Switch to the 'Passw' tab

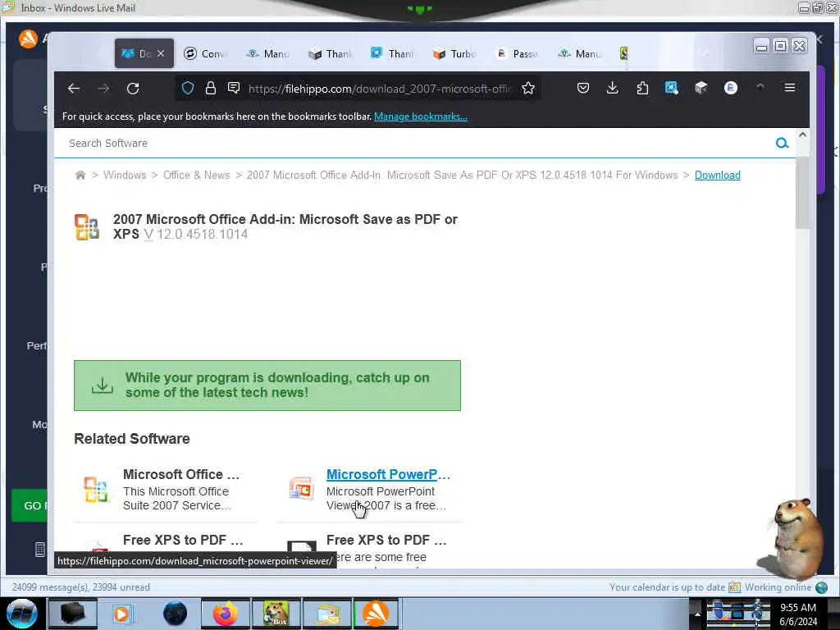click(518, 53)
